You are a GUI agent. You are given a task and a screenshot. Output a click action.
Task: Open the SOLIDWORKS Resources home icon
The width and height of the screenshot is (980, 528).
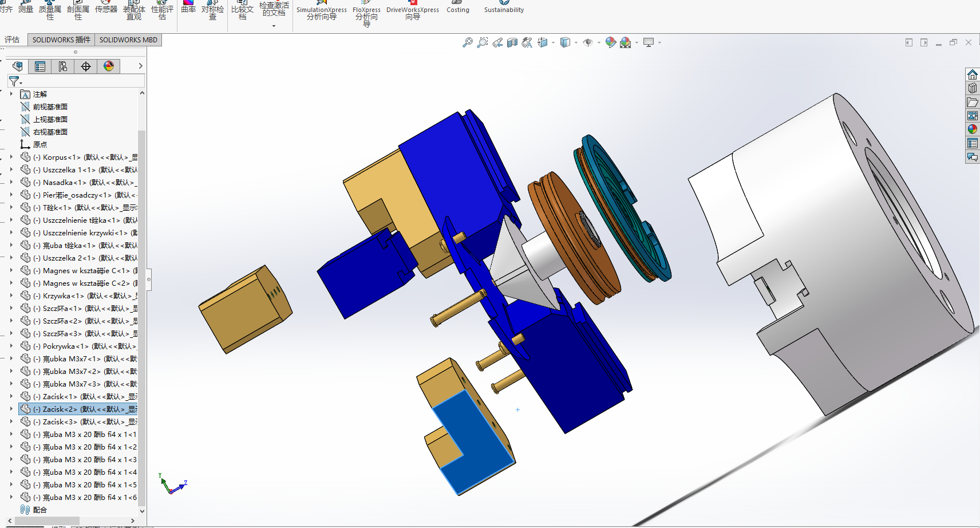pos(973,74)
